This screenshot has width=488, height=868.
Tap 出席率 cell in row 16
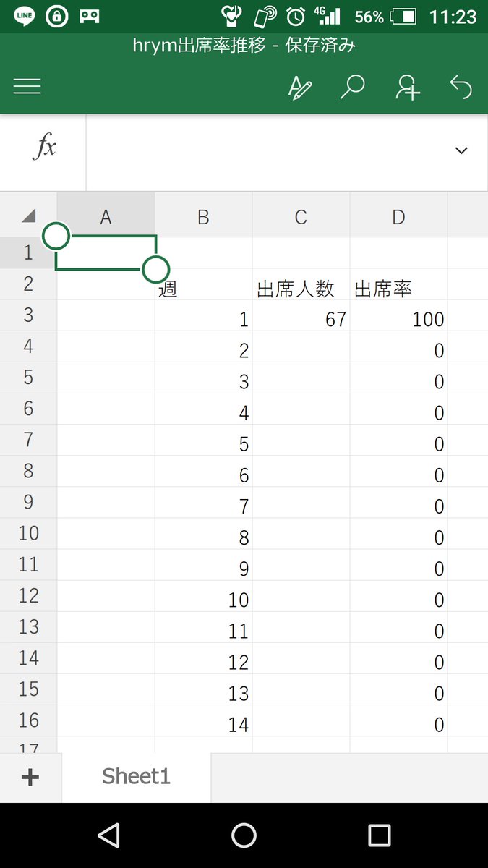point(398,721)
